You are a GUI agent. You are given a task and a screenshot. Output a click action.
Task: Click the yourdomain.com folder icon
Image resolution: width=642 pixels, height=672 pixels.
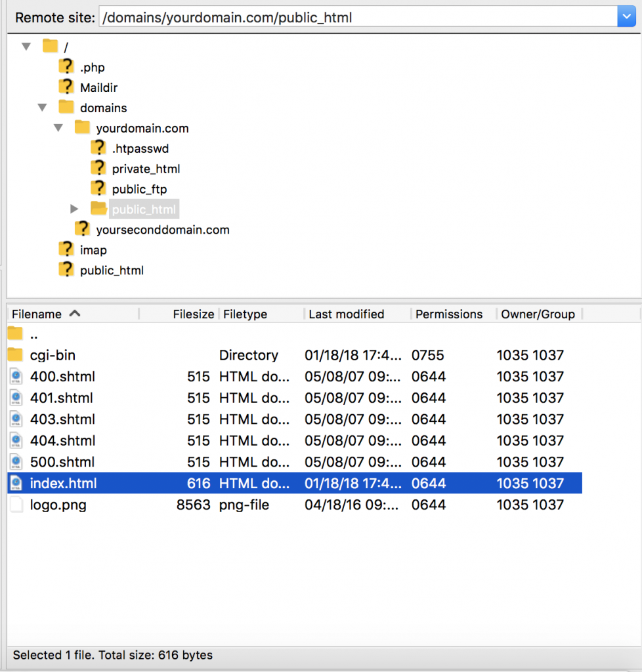[x=82, y=127]
